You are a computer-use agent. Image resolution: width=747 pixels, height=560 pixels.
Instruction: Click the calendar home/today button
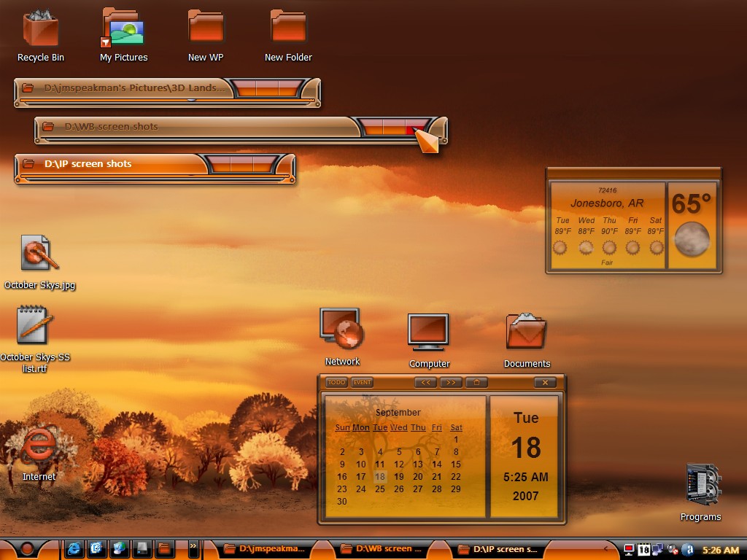[x=476, y=382]
